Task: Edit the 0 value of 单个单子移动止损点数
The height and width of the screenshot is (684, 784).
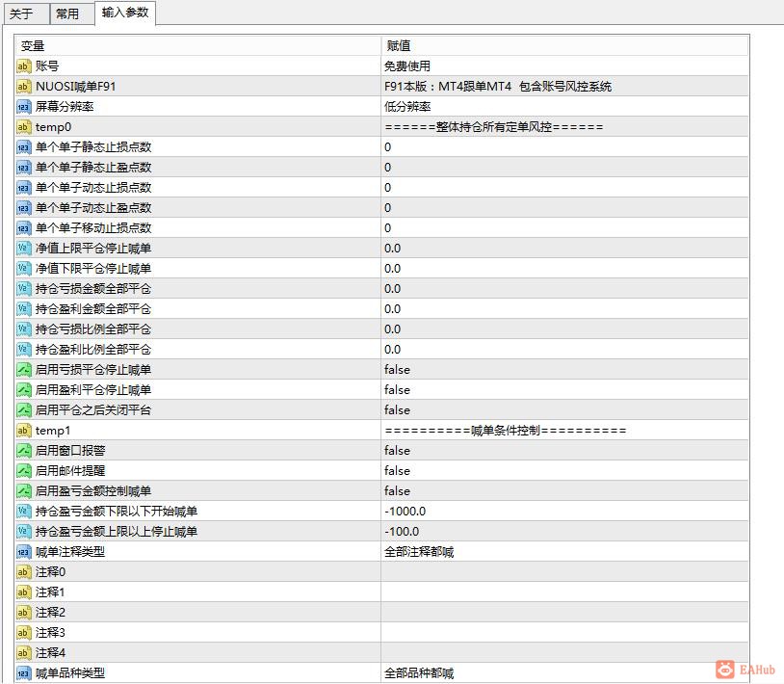Action: coord(564,228)
